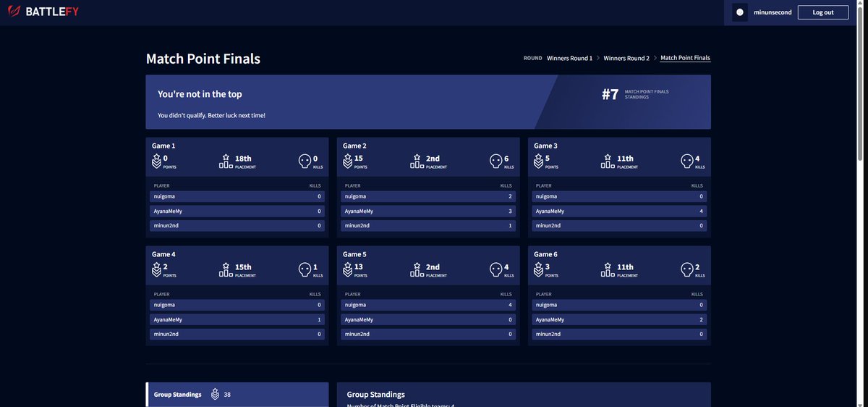
Task: Click the #7 standings rank number
Action: tap(610, 94)
